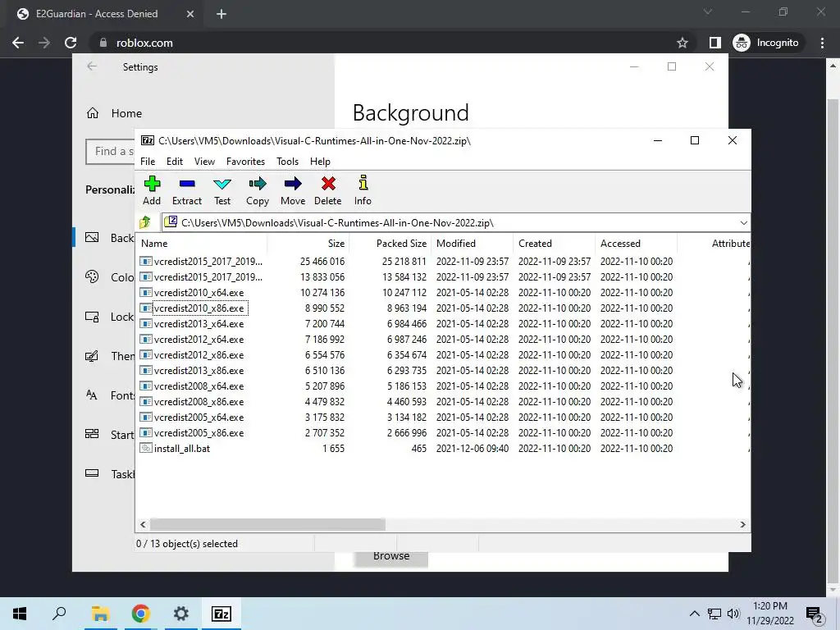Open the View menu
840x630 pixels.
pos(204,162)
